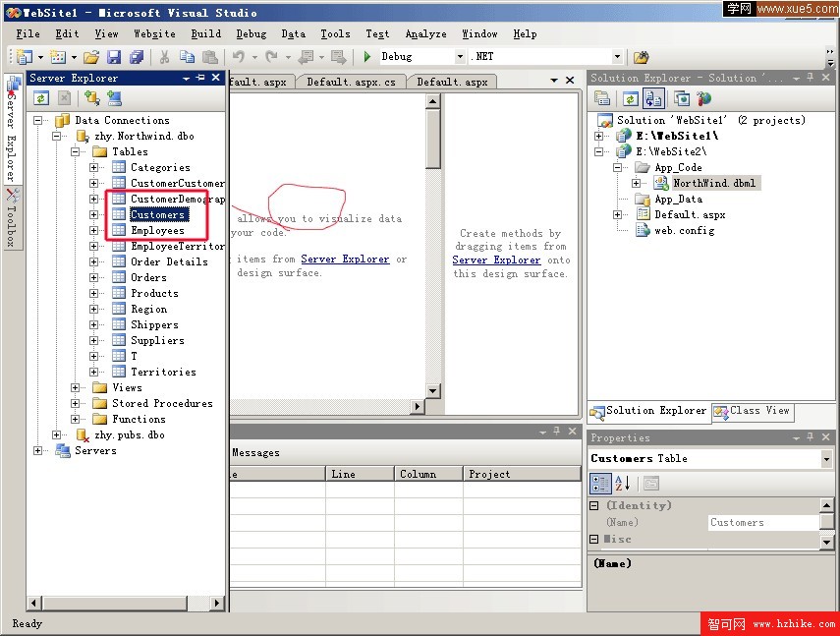
Task: Expand the Customers table node
Action: (x=93, y=215)
